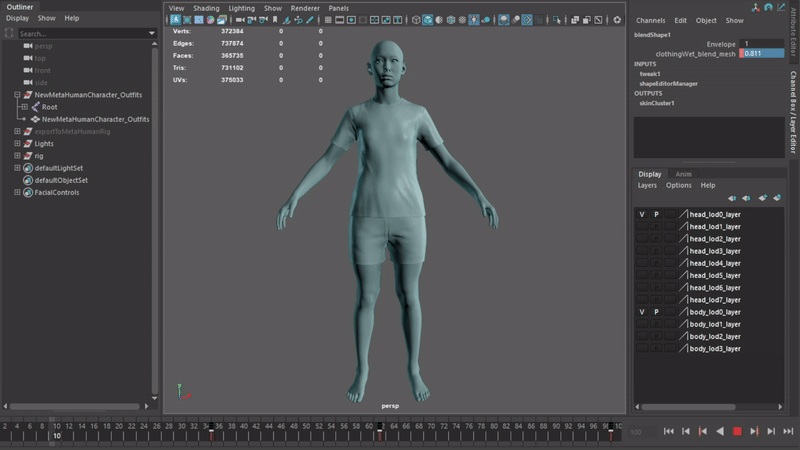
Task: Toggle playback P box of head_lod1_layer
Action: click(x=656, y=227)
